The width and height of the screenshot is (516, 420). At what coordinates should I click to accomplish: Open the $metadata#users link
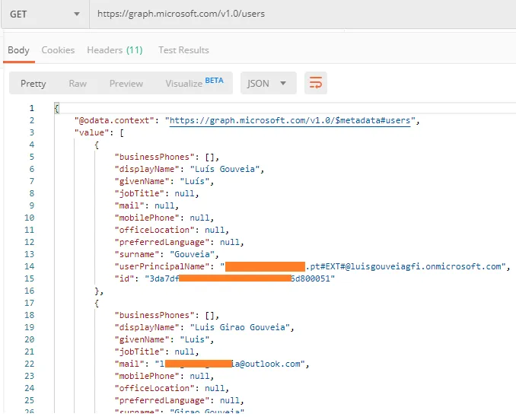[290, 120]
